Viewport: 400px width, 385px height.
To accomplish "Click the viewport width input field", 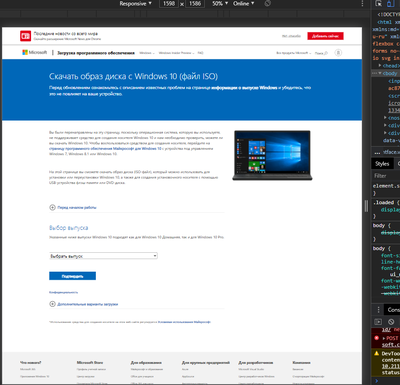I will click(169, 4).
